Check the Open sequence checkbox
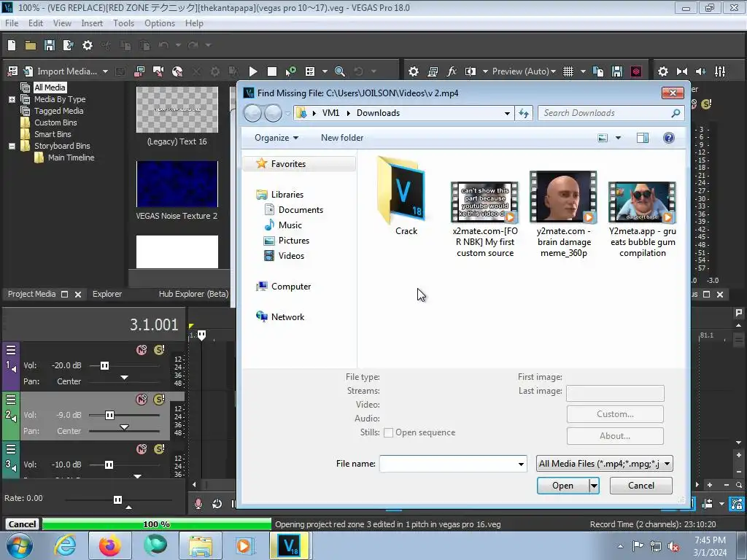747x560 pixels. click(x=388, y=433)
